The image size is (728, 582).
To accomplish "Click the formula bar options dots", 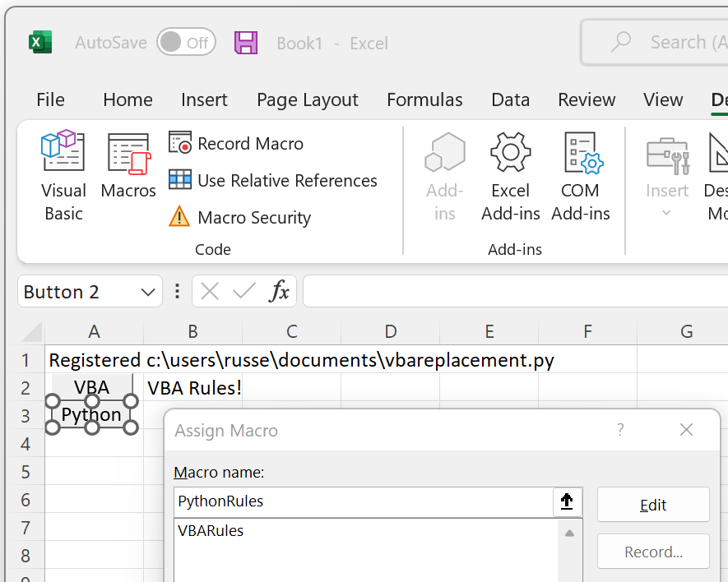I will (x=177, y=292).
